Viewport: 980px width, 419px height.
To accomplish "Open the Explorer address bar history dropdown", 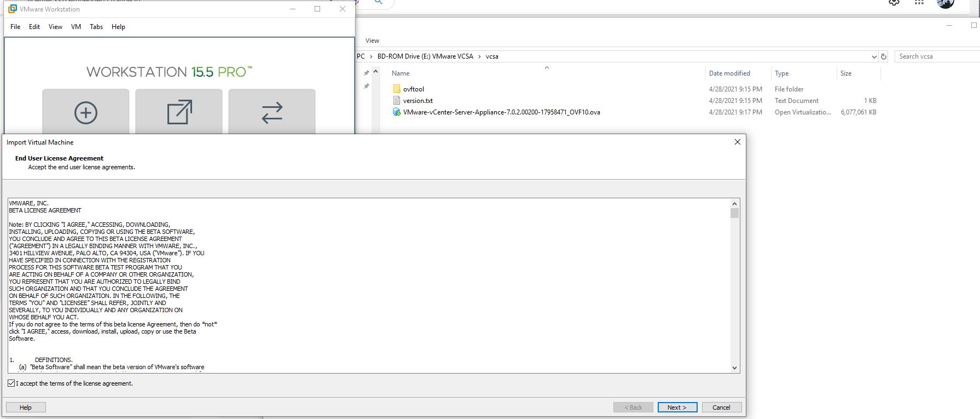I will (x=874, y=56).
